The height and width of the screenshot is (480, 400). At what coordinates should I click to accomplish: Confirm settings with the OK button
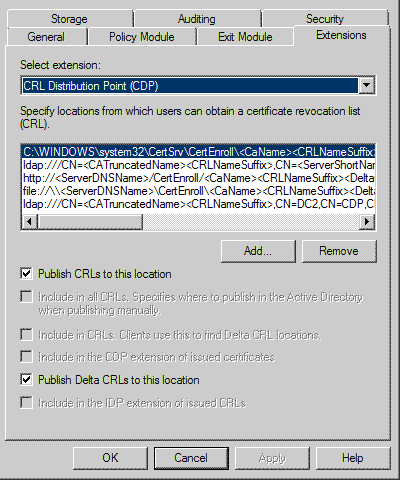click(x=110, y=458)
